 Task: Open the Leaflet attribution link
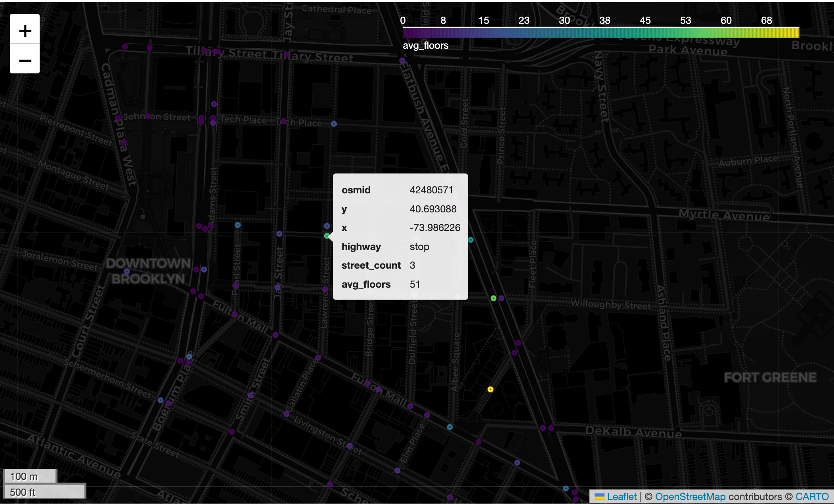[621, 496]
